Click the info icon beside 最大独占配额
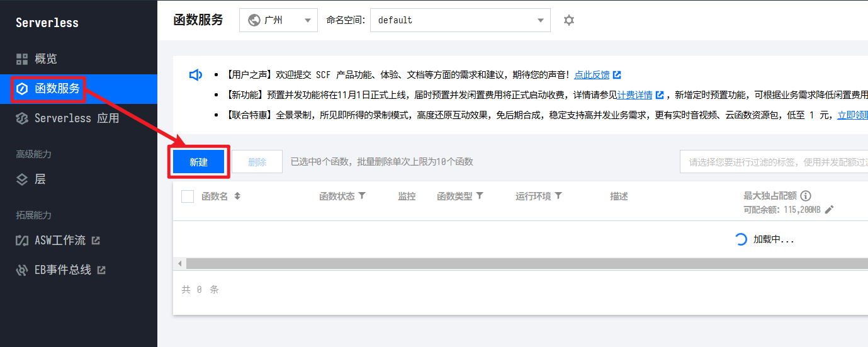The image size is (868, 347). point(805,196)
